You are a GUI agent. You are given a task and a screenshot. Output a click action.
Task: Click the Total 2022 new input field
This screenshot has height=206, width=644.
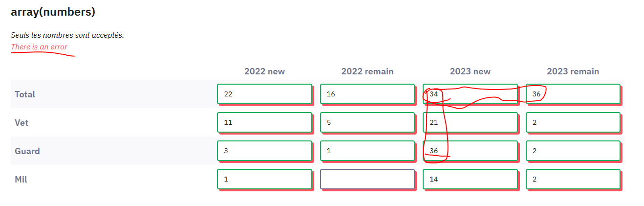click(x=264, y=94)
